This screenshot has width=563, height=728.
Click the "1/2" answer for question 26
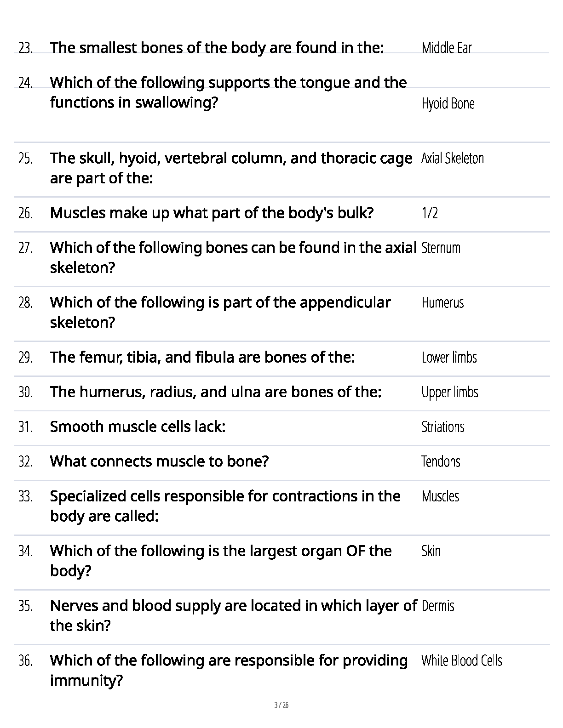(430, 213)
